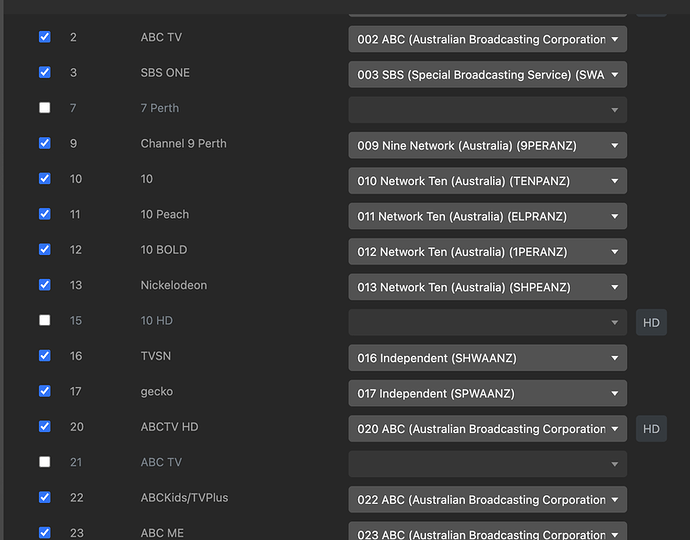Uncheck the 10 BOLD checkbox
The image size is (690, 540).
pyautogui.click(x=44, y=250)
